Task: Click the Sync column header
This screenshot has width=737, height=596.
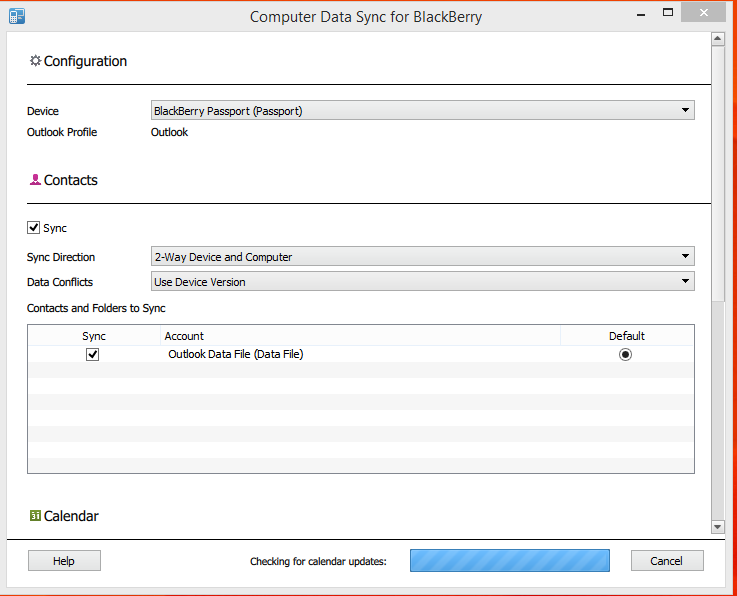Action: (x=94, y=336)
